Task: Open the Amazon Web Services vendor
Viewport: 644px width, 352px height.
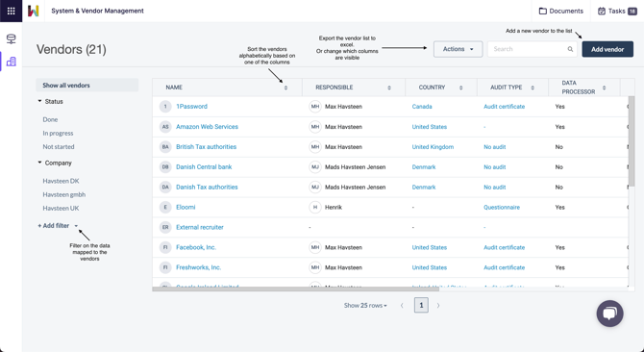Action: (x=207, y=127)
